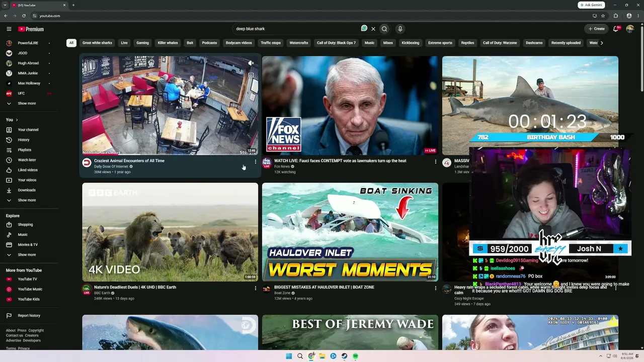This screenshot has height=362, width=644.
Task: Open YouTube notifications bell
Action: [616, 29]
